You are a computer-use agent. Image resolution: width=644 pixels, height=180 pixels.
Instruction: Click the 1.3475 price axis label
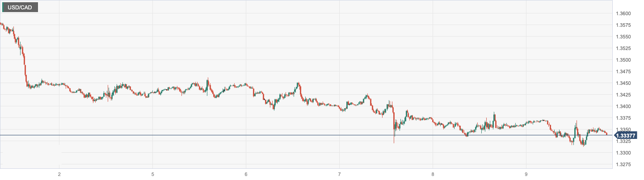pyautogui.click(x=623, y=71)
